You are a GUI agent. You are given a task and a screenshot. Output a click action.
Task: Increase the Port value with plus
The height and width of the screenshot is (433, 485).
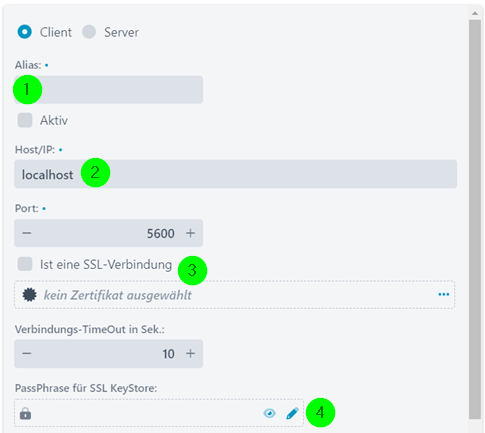tap(190, 233)
